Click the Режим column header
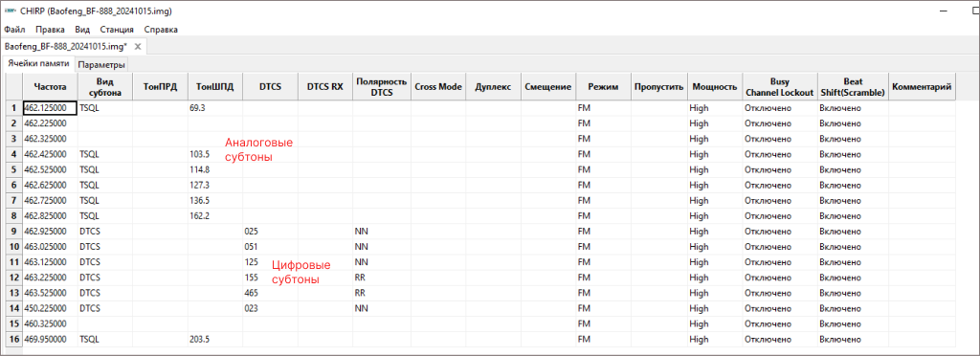The image size is (980, 356). point(604,87)
